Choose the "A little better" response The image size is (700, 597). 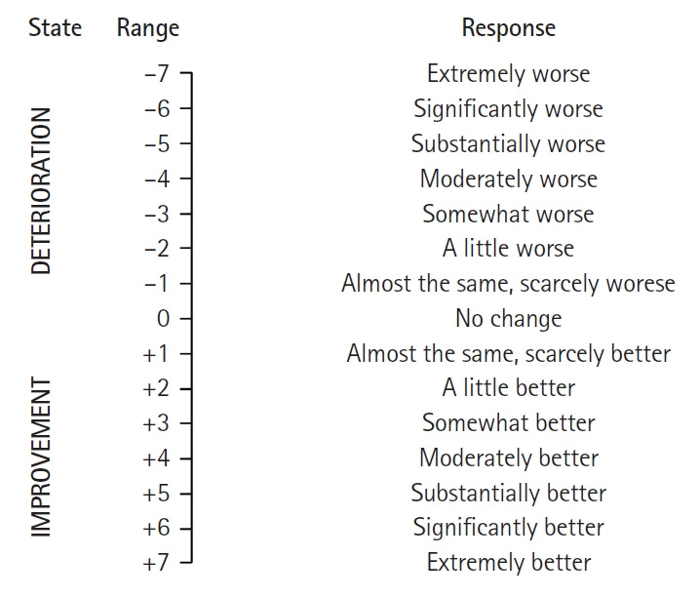(508, 388)
